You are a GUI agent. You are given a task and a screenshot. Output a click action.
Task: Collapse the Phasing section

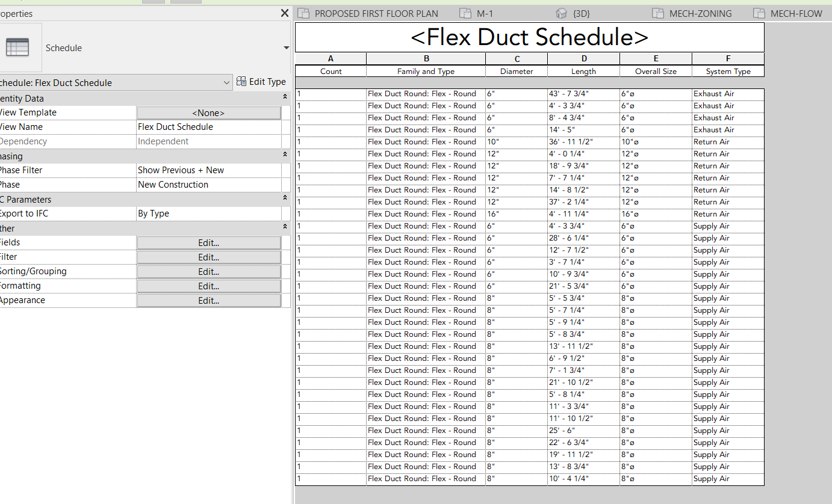285,155
